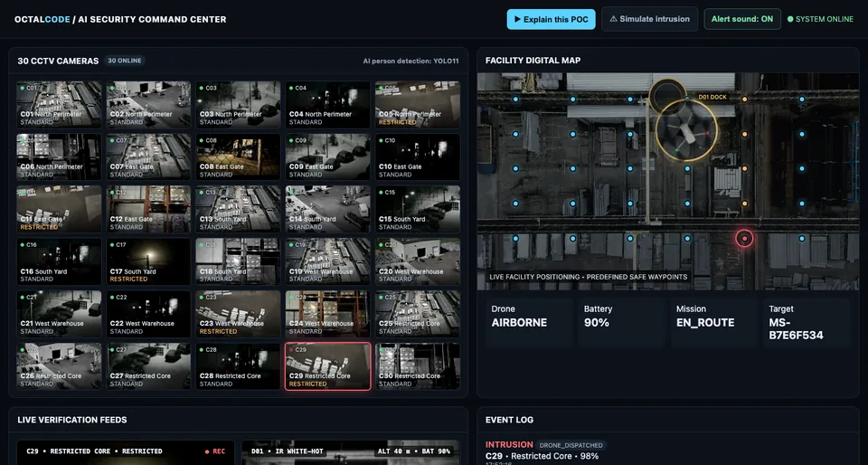Click the drone icon on facility map
Screen dimensions: 868x465
point(686,130)
